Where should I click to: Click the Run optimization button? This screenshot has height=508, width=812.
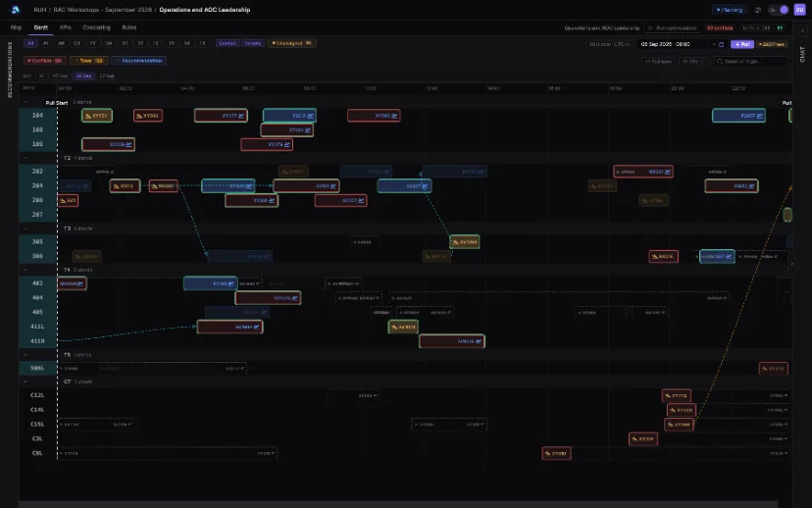[x=672, y=28]
